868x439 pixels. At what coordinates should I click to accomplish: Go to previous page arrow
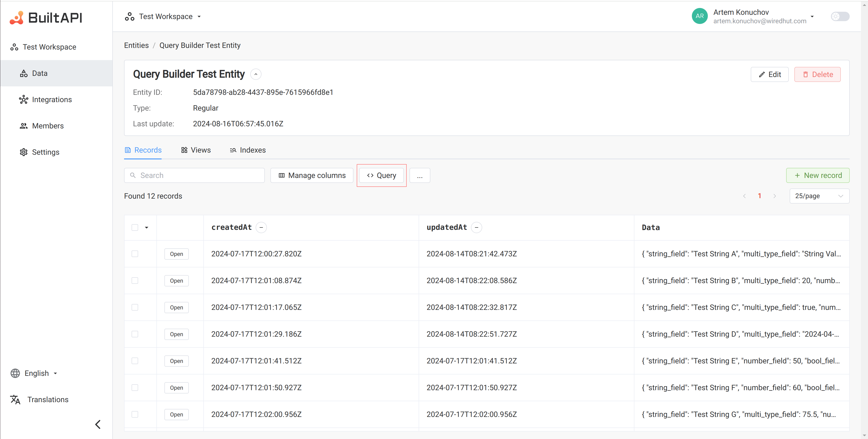click(744, 196)
